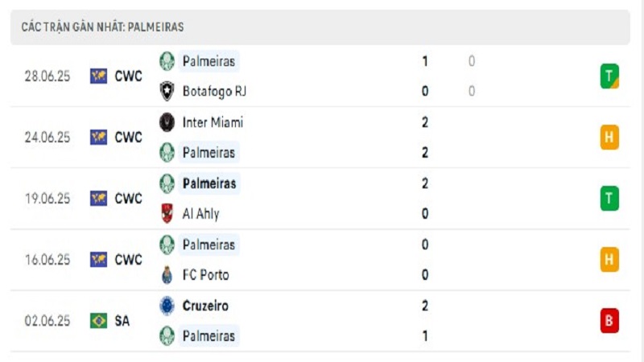Click green T badge for Al Ahly match
The height and width of the screenshot is (362, 644).
coord(609,198)
